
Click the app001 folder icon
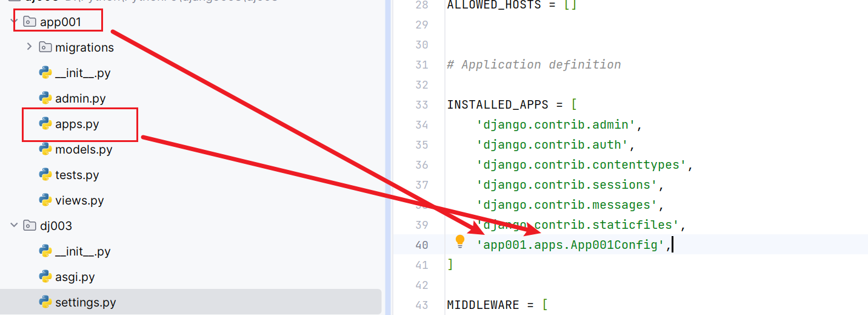(x=29, y=22)
